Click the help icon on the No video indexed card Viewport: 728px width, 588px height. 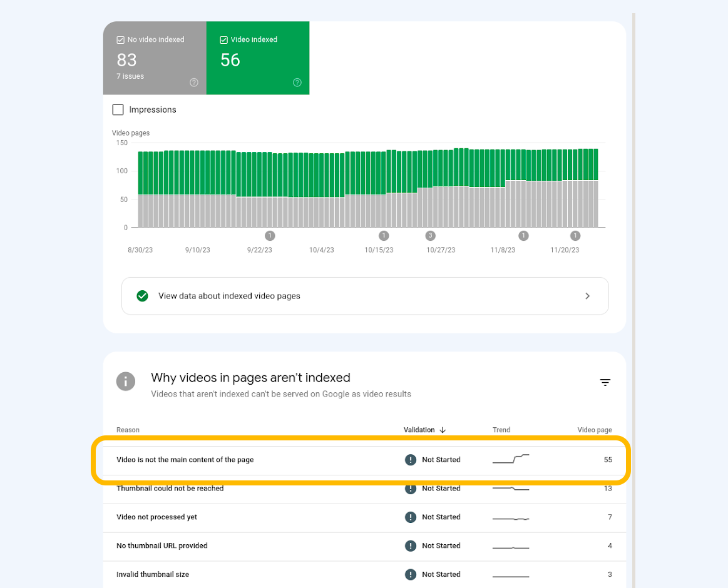(x=194, y=82)
